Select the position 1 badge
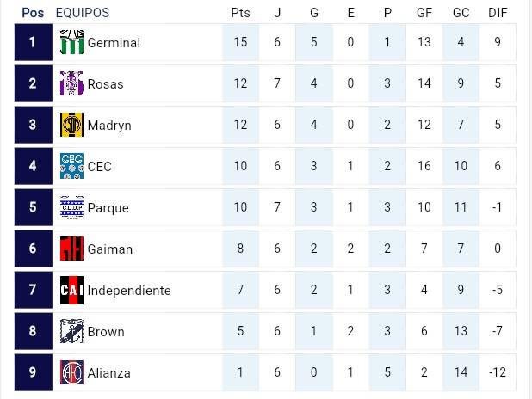 (x=33, y=42)
